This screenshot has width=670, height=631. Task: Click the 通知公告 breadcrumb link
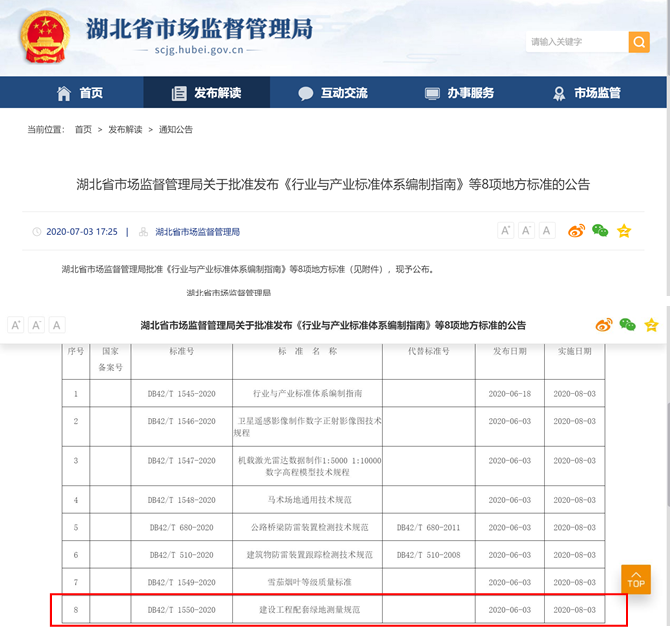pyautogui.click(x=175, y=130)
